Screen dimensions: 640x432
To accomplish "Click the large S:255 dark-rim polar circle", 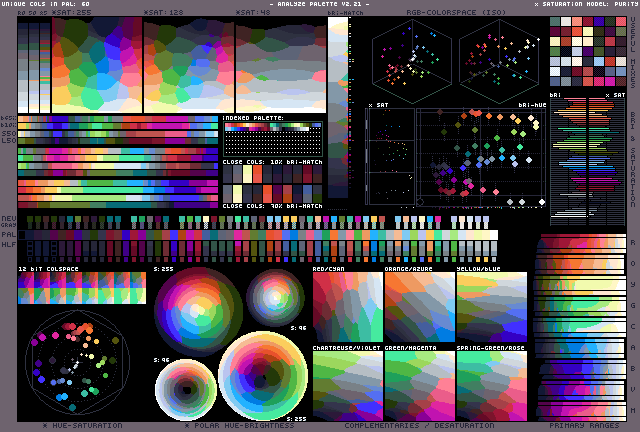I will click(198, 312).
